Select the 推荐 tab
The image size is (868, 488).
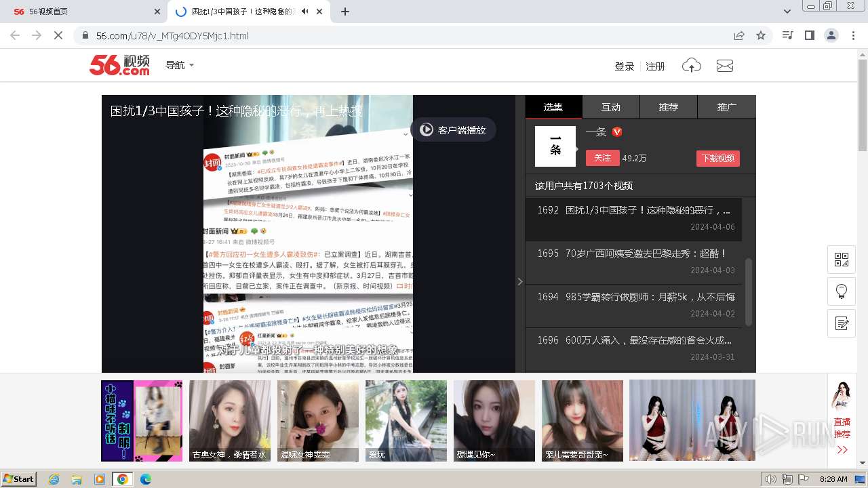point(669,107)
